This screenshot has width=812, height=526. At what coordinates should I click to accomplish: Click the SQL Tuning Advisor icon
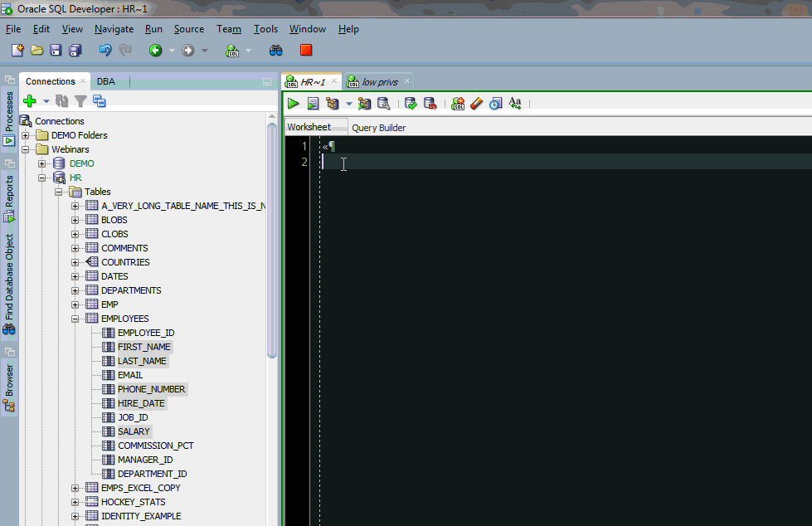tap(384, 104)
